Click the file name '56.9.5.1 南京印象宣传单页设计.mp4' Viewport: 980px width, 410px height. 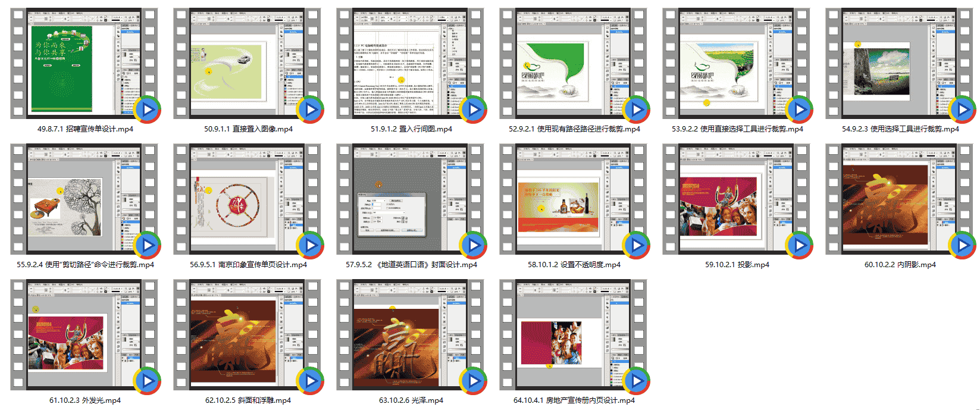248,264
